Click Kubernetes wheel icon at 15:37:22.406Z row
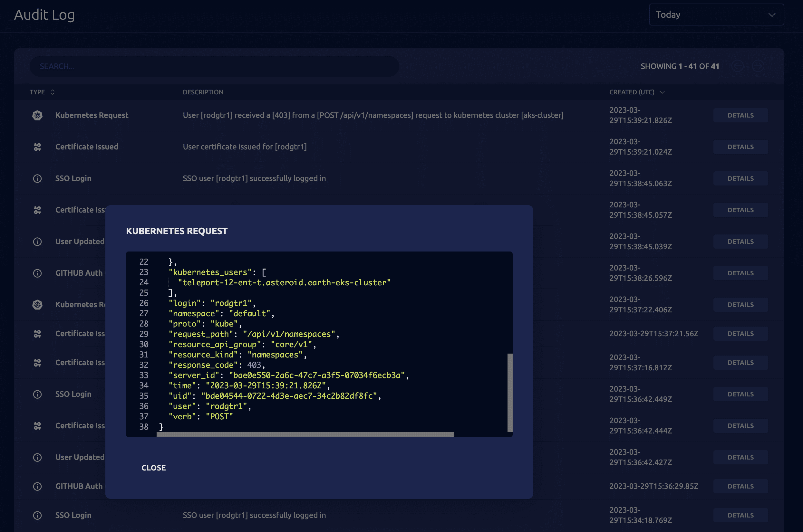Image resolution: width=803 pixels, height=532 pixels. click(x=37, y=305)
